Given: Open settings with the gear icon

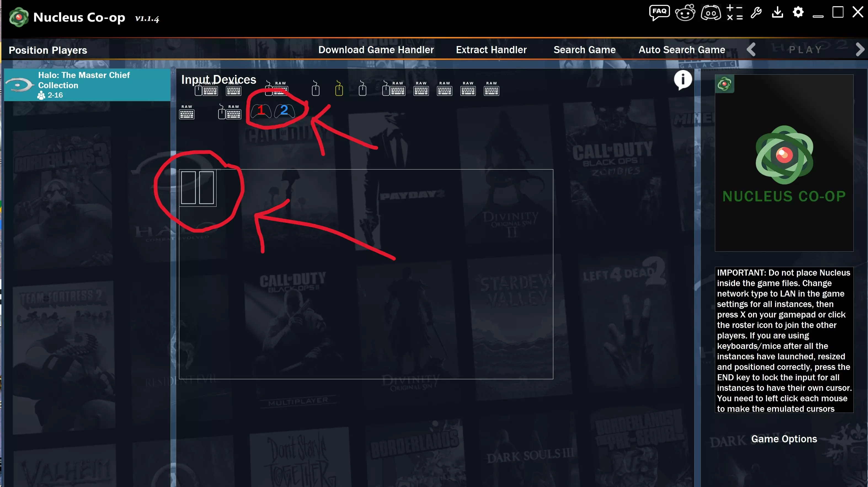Looking at the screenshot, I should (798, 12).
